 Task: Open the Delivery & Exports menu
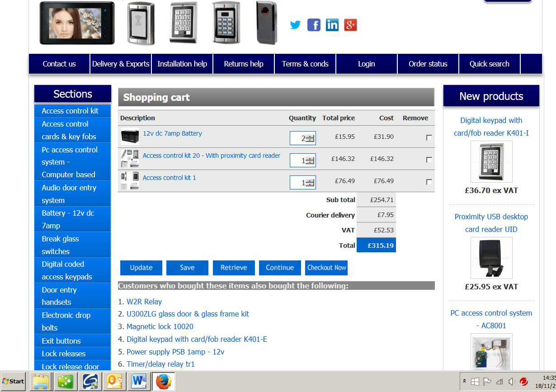coord(121,64)
